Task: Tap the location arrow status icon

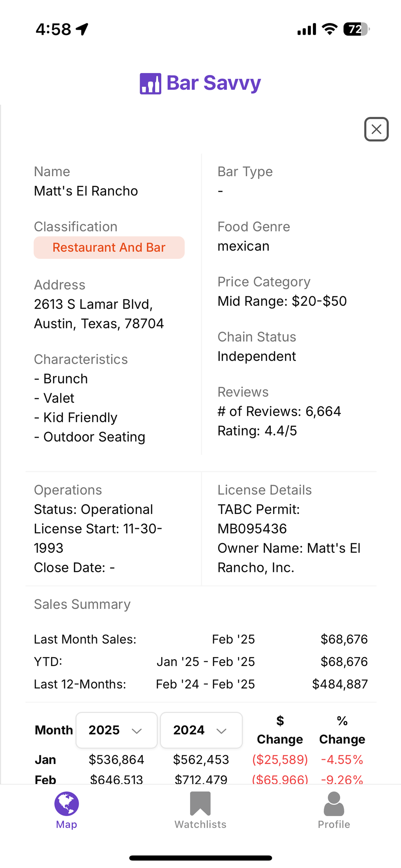Action: coord(82,29)
